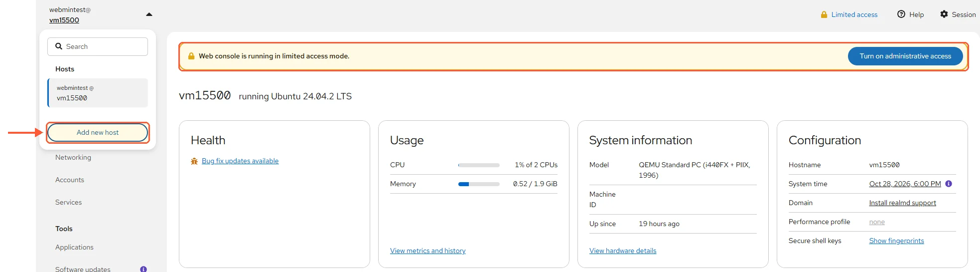Turn on administrative access

coord(905,56)
